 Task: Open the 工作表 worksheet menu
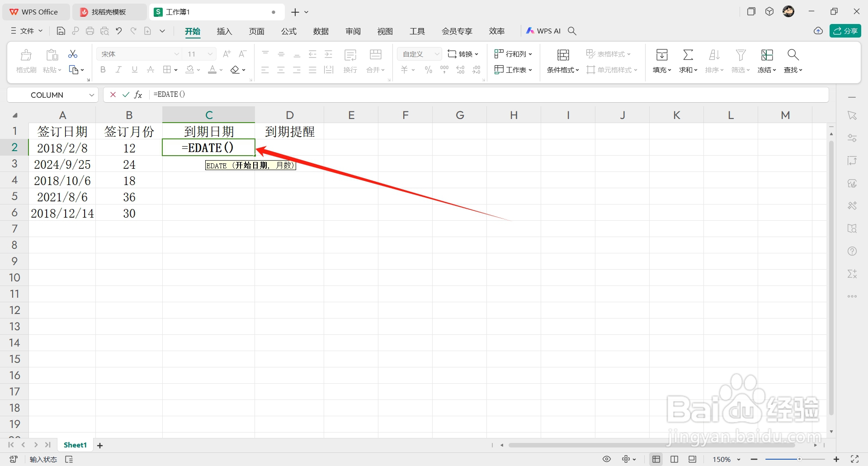[513, 70]
